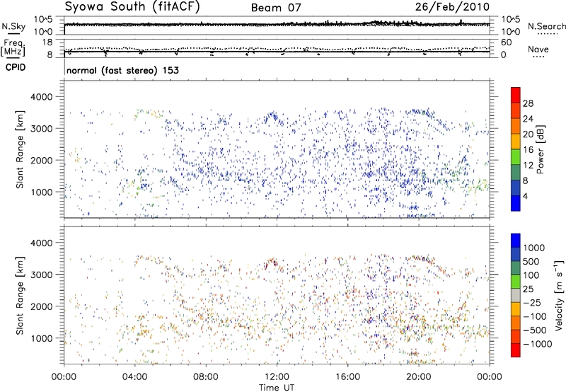
Task: Click the '28' label on the Power colorbar
Action: tap(528, 103)
